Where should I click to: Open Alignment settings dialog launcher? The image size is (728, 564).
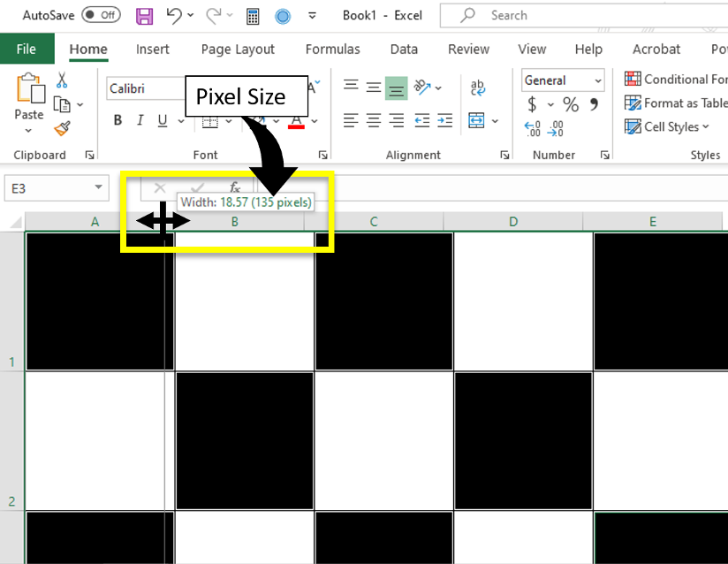coord(504,156)
